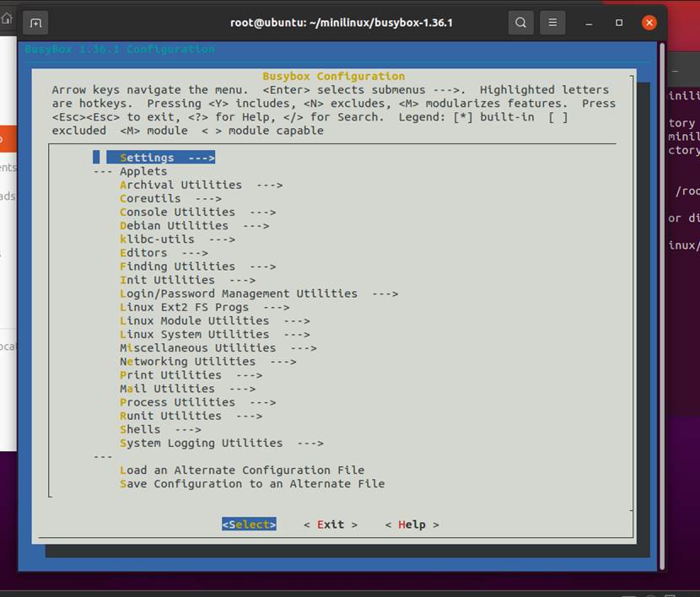This screenshot has height=597, width=700.
Task: Open Editors submenu
Action: (164, 253)
